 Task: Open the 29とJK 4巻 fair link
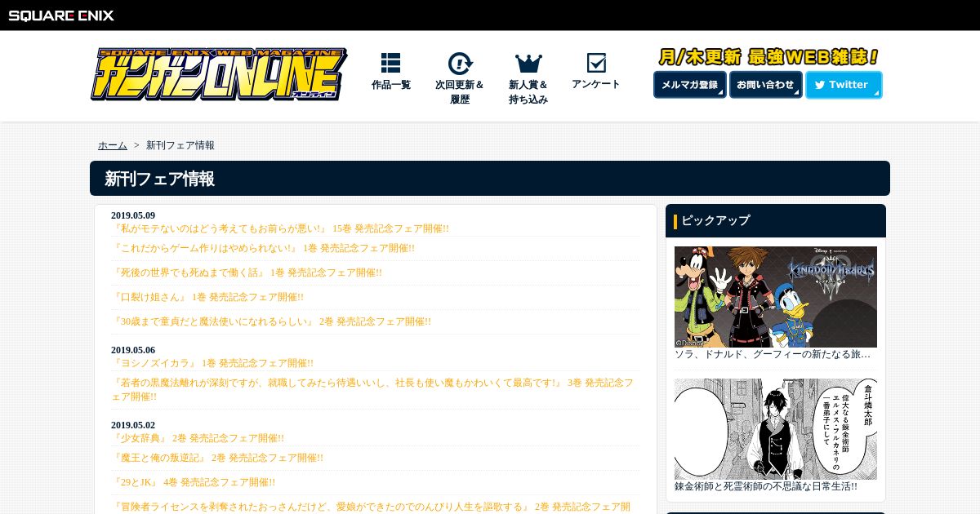pyautogui.click(x=194, y=482)
